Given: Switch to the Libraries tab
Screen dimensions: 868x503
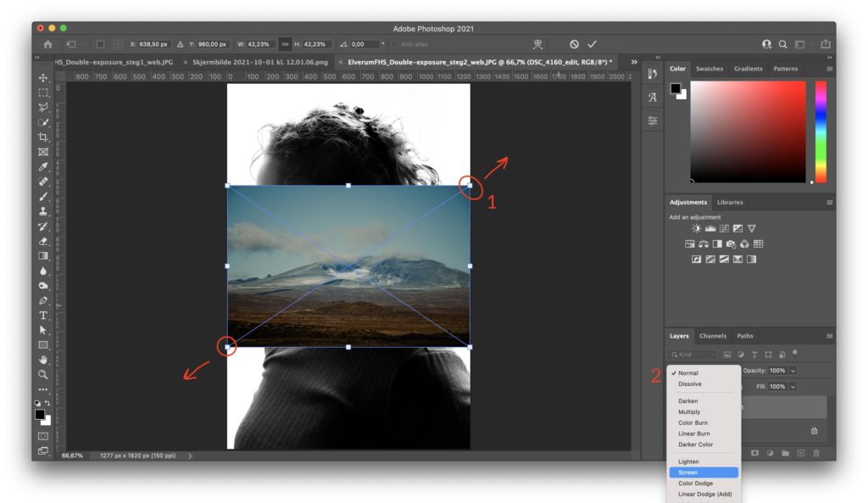Looking at the screenshot, I should pos(730,202).
